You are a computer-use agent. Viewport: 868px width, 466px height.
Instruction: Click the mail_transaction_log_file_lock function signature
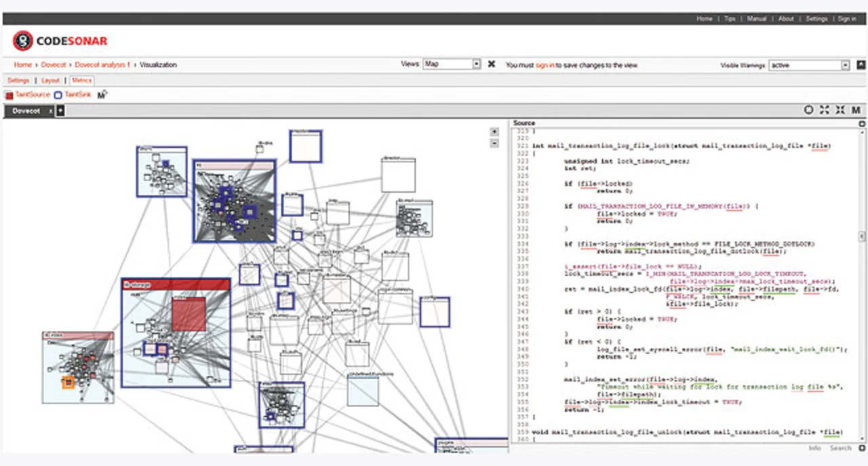[x=682, y=146]
